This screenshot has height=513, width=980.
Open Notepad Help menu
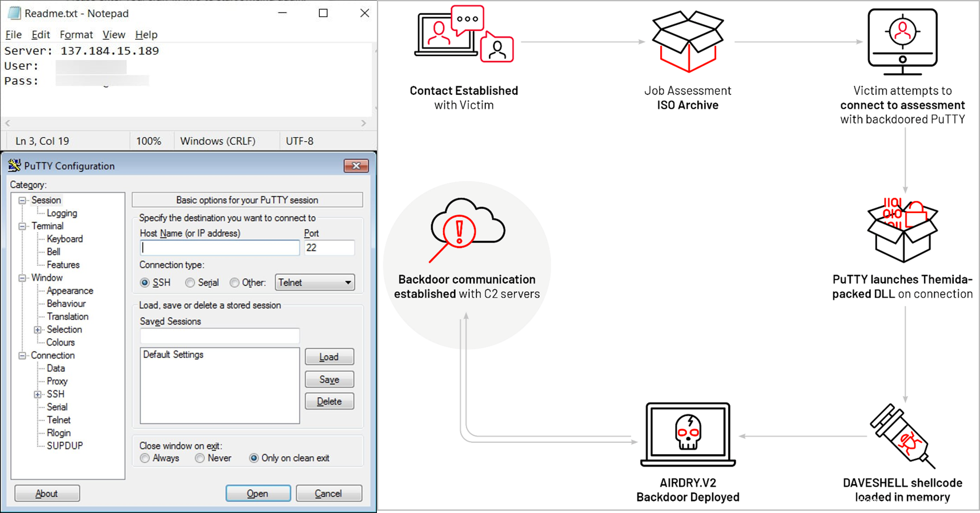click(146, 35)
